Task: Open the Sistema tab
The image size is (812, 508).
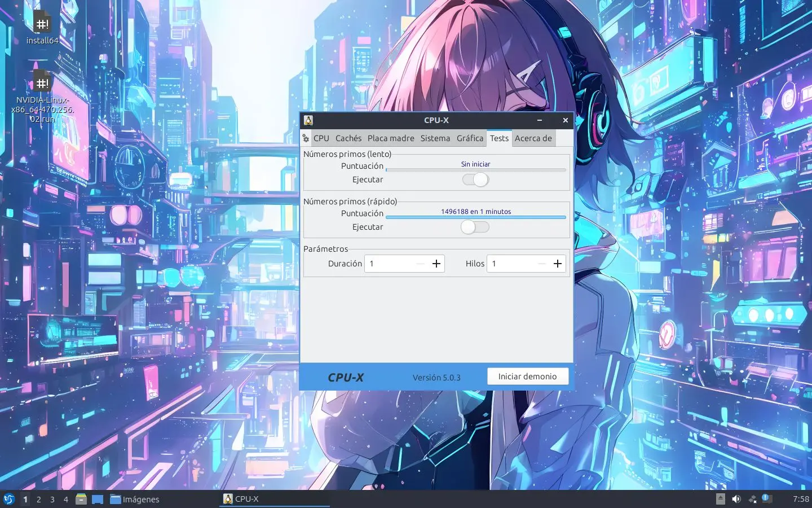Action: [x=435, y=138]
